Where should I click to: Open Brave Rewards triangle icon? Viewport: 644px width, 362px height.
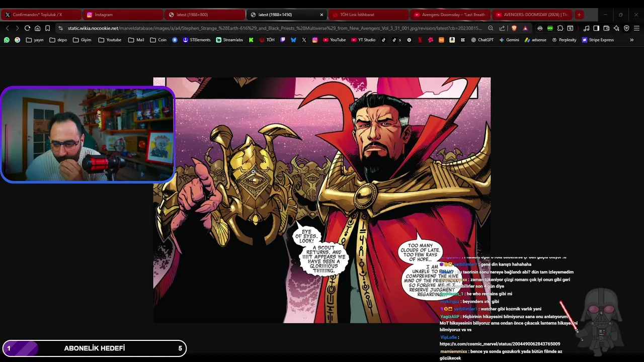click(525, 28)
